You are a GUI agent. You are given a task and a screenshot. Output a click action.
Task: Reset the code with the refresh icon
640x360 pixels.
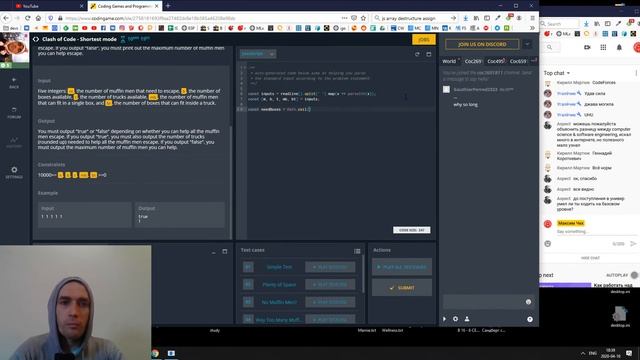[417, 54]
